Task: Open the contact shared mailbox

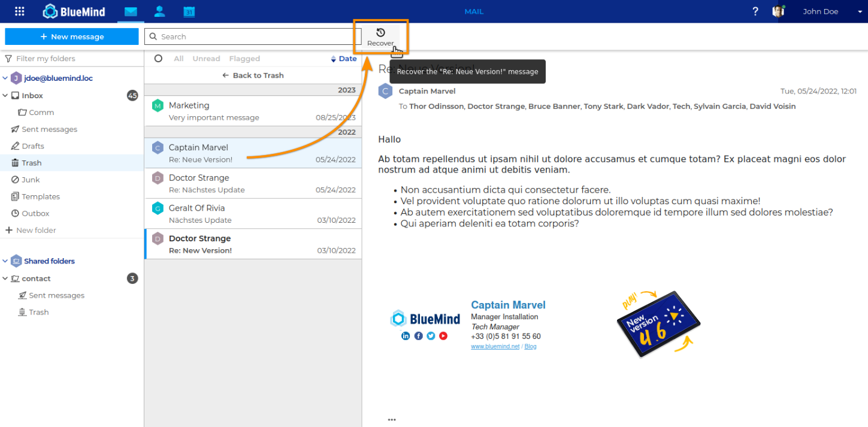Action: click(36, 278)
